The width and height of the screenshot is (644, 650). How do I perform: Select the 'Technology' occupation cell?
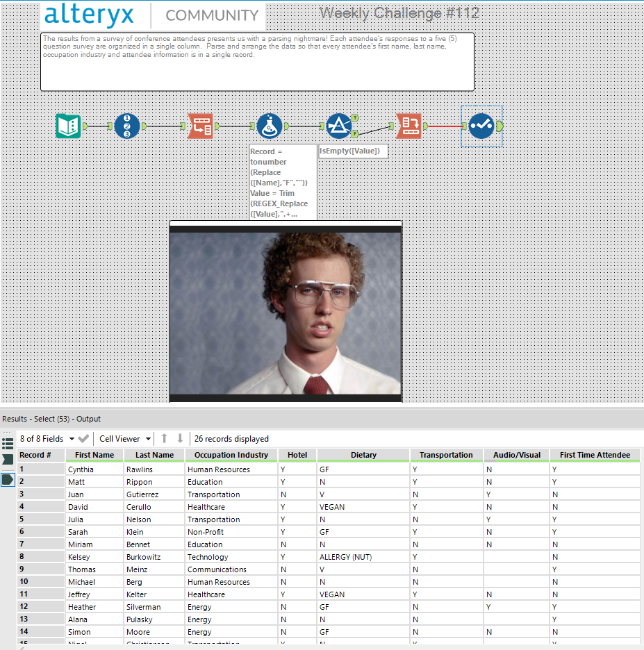[231, 557]
